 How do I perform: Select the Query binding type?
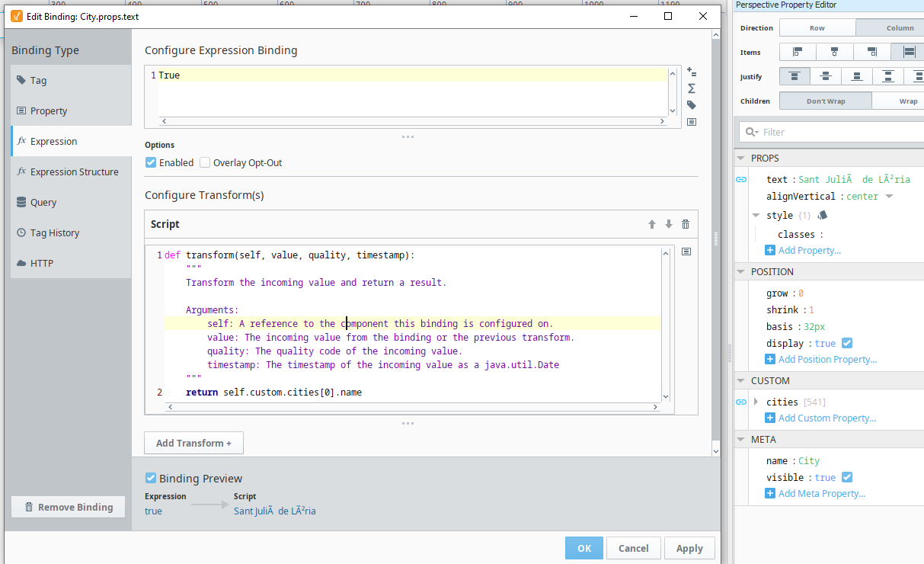pyautogui.click(x=71, y=202)
